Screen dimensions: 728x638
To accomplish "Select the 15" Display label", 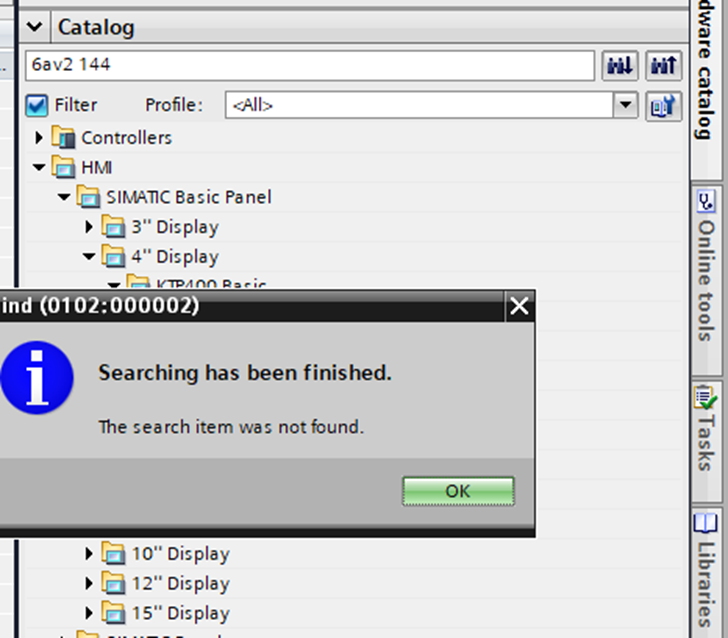I will pos(181,614).
